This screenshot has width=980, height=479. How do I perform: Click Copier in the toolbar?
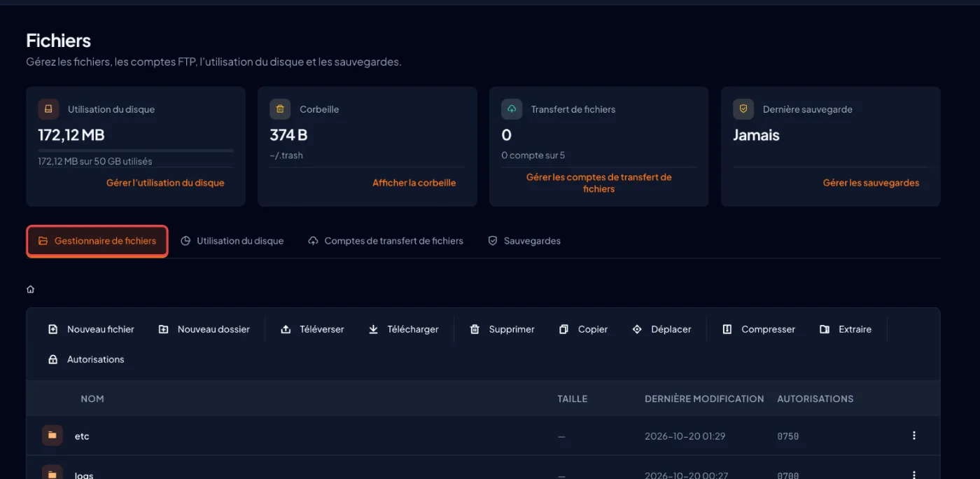coord(583,329)
